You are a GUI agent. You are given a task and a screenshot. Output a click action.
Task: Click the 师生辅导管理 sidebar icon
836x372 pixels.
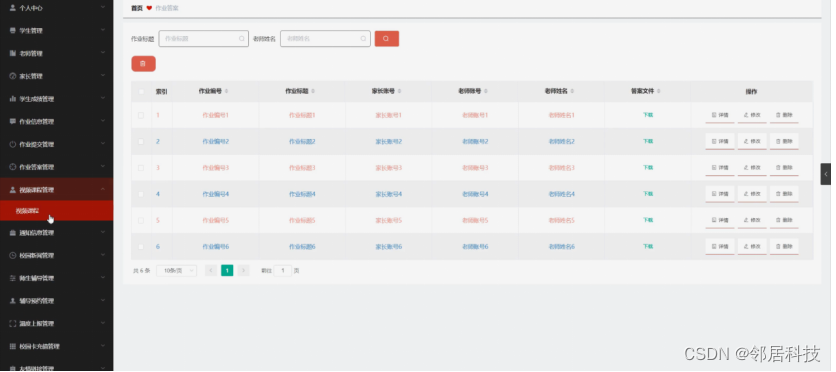(x=13, y=278)
